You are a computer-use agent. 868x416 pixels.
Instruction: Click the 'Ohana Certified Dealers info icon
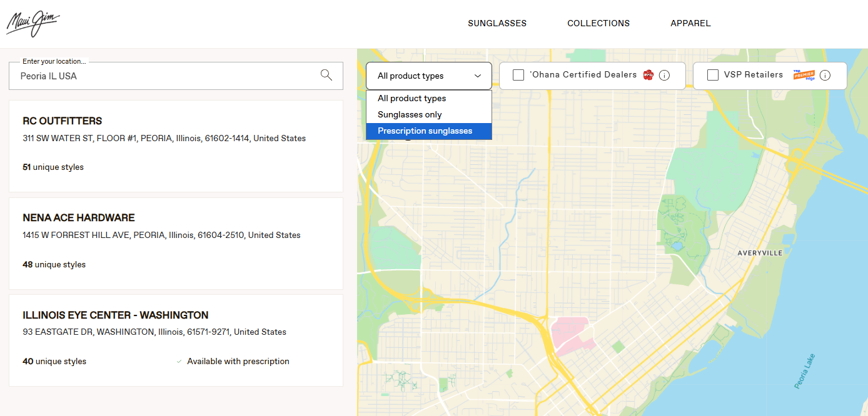click(665, 76)
